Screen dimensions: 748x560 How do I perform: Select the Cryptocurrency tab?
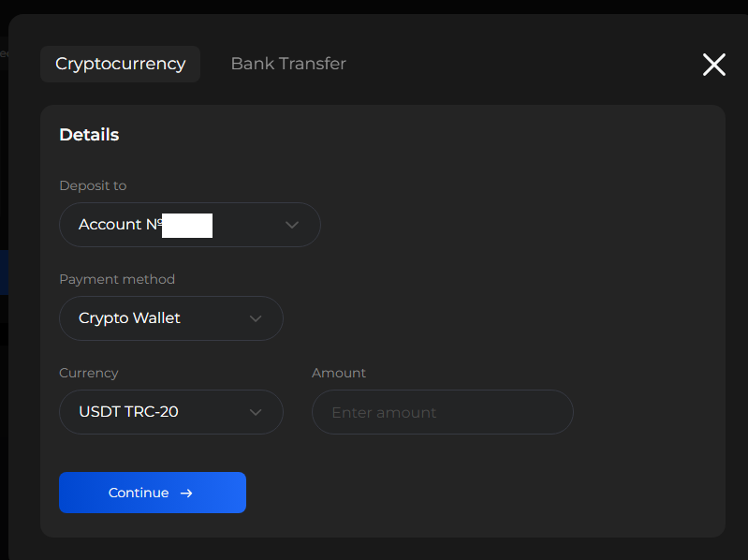[x=121, y=64]
